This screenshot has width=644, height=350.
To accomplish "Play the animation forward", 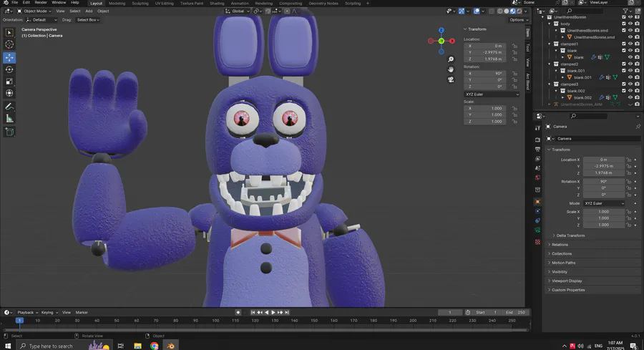I will 273,313.
